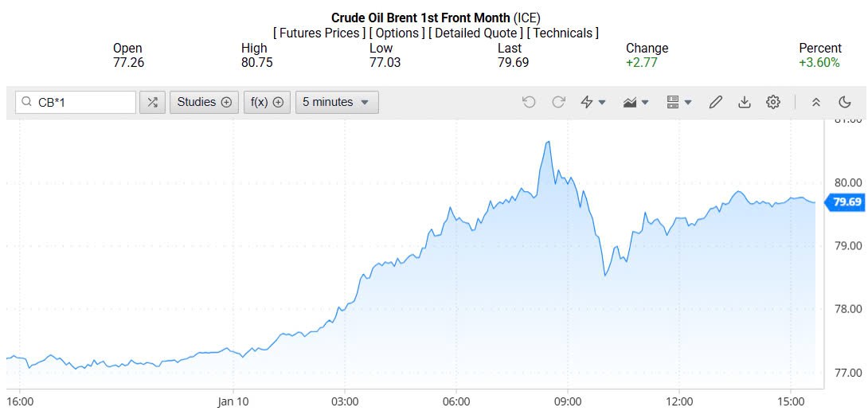
Task: Click the CB*1 symbol search field
Action: tap(83, 102)
